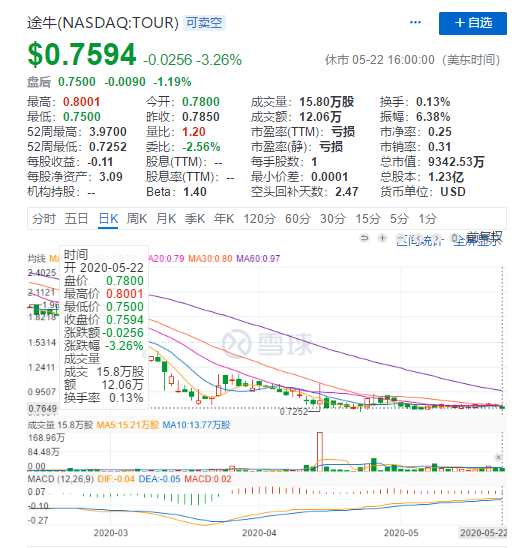Click the 全屏显示 fullscreen link
Viewport: 530px width, 548px height.
click(x=477, y=241)
